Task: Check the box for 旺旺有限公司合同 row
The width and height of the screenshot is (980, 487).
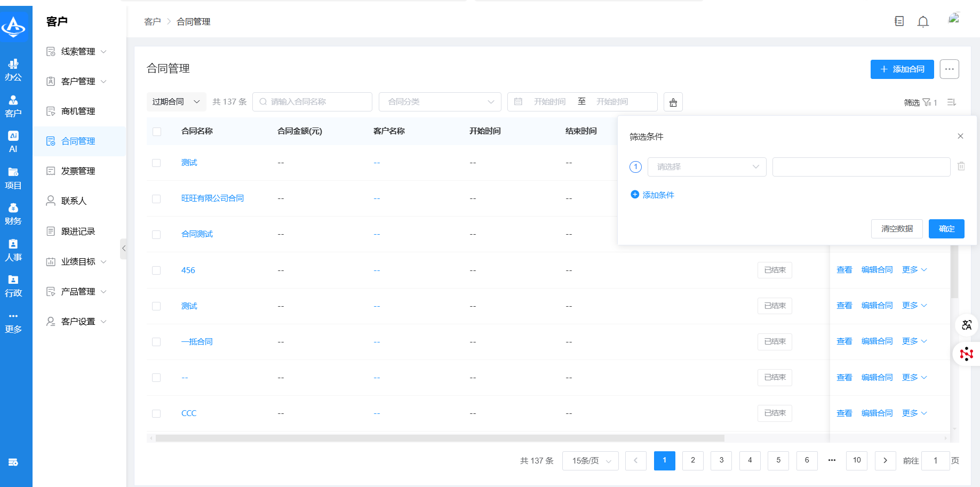Action: [156, 198]
